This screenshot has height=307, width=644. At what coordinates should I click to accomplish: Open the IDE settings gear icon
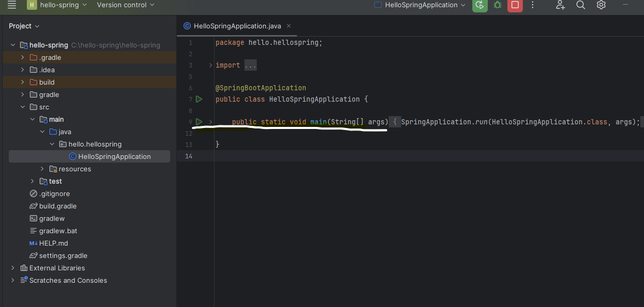(601, 5)
